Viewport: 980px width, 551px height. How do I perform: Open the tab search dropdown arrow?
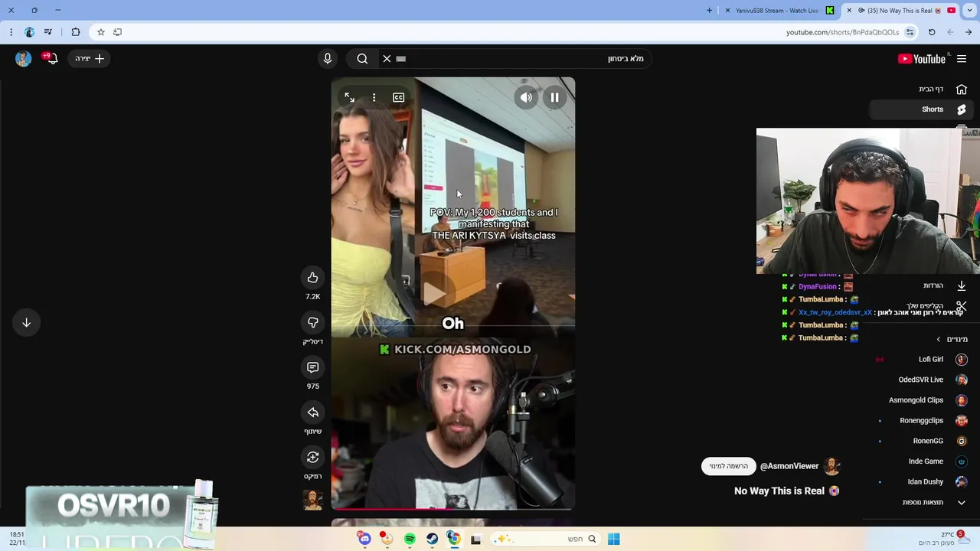pos(969,11)
